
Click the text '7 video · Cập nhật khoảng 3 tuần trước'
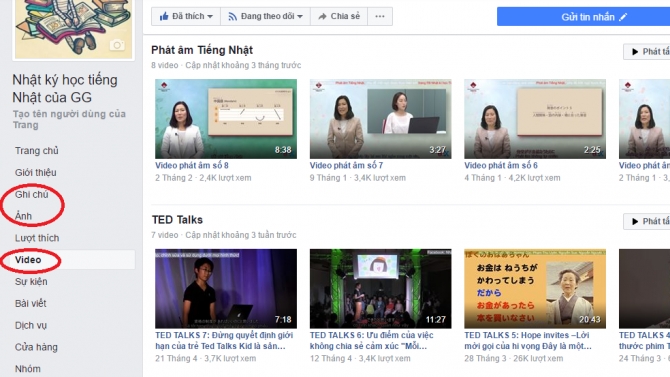[x=224, y=235]
